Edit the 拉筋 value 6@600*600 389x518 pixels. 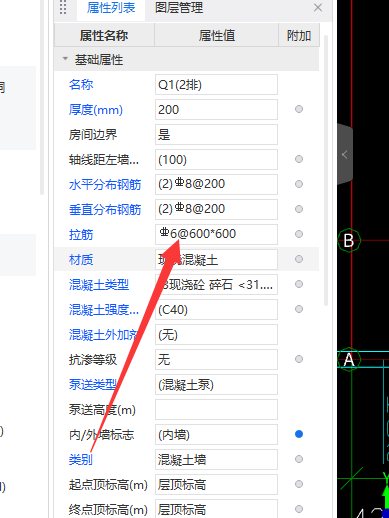(x=216, y=234)
